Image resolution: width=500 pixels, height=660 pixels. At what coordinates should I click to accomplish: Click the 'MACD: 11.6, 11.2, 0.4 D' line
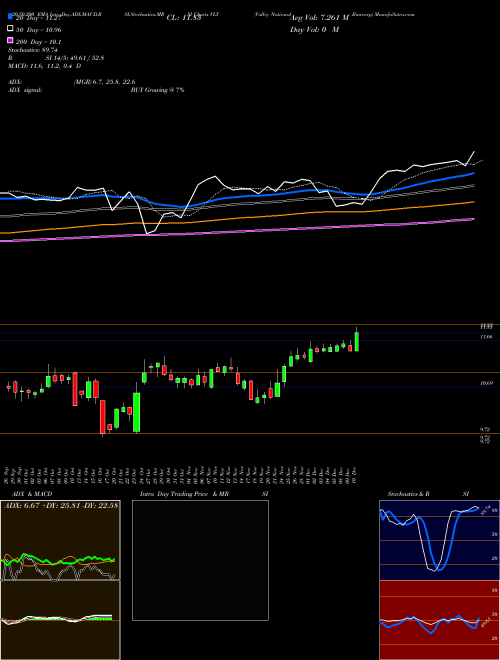pos(45,66)
